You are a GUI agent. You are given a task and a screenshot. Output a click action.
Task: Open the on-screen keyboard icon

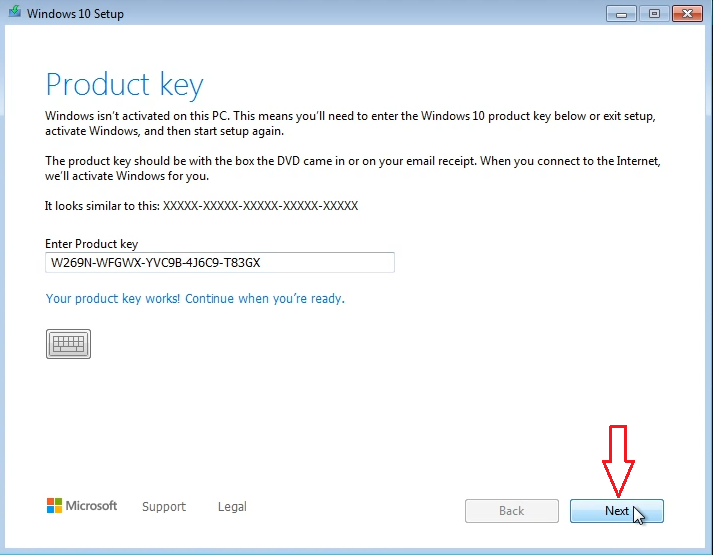tap(68, 344)
